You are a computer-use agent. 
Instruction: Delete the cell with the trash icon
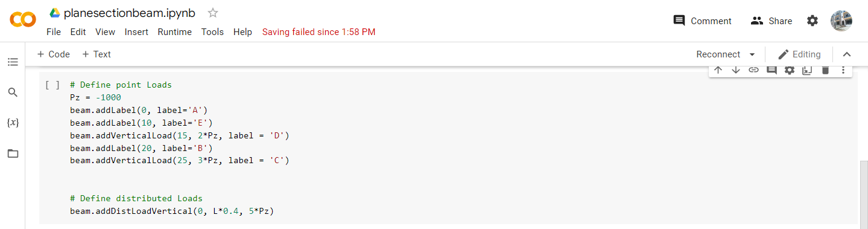coord(825,70)
